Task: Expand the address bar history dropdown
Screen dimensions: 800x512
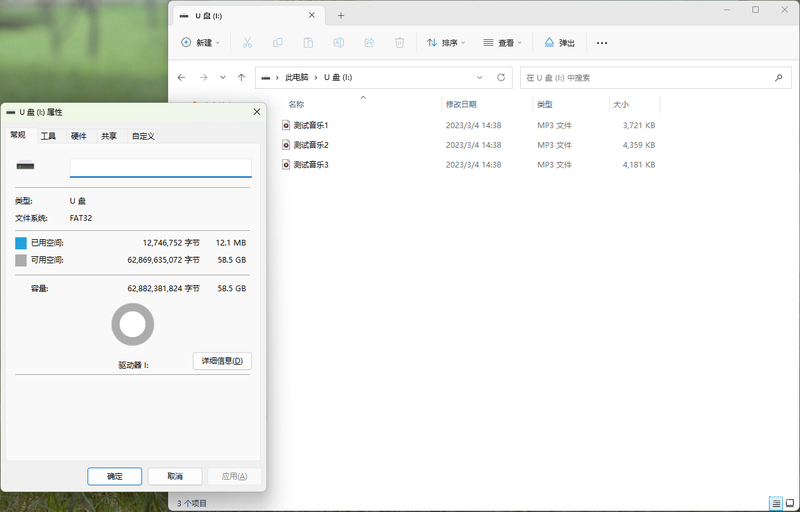Action: click(x=479, y=78)
